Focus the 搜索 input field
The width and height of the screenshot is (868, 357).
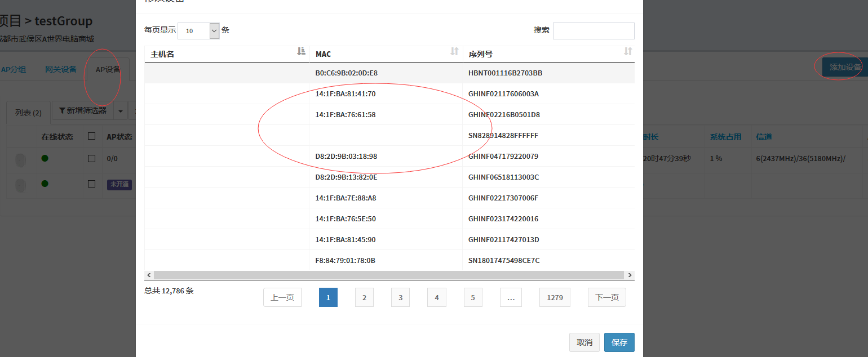[x=594, y=31]
